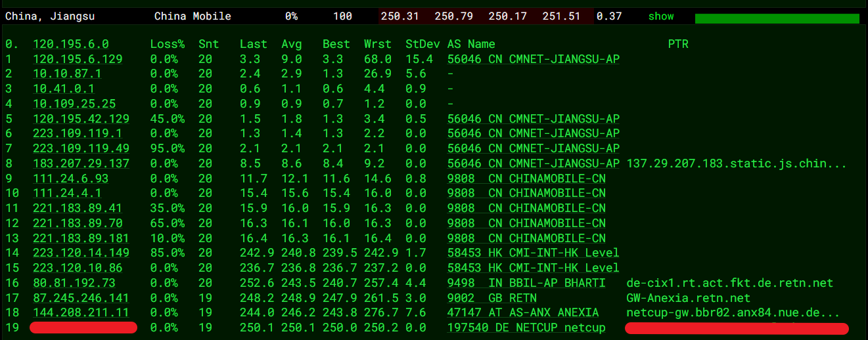
Task: Click PTR 'netcup-gw.bbr02.anx84.nue.de...'
Action: tap(733, 312)
